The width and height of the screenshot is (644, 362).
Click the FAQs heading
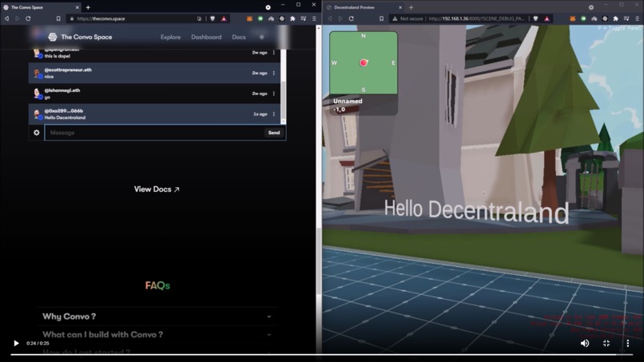point(157,285)
